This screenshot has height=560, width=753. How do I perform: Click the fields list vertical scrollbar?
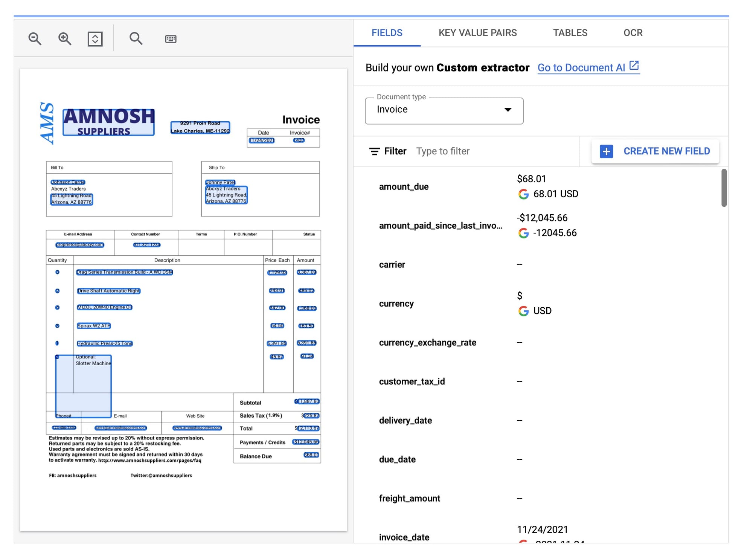click(x=724, y=188)
